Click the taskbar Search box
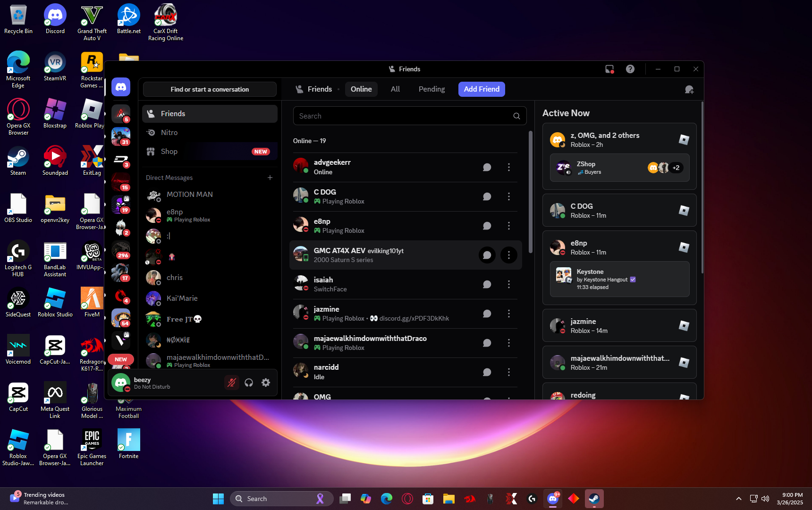812x510 pixels. pyautogui.click(x=281, y=499)
